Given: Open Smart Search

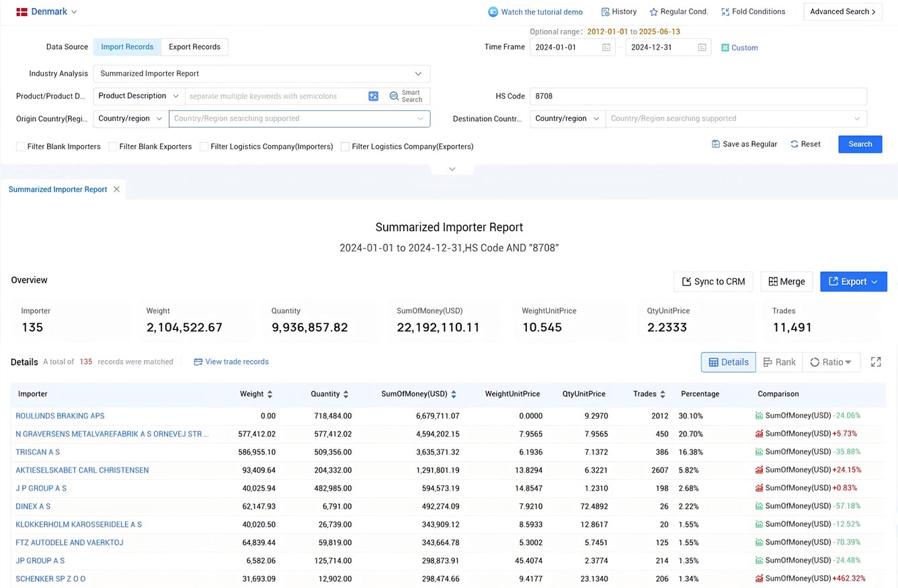Looking at the screenshot, I should coord(406,96).
